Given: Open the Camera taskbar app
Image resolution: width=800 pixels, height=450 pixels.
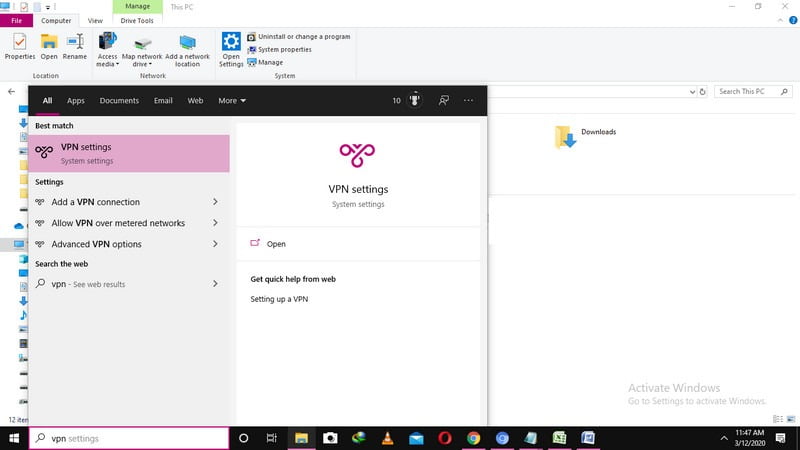Looking at the screenshot, I should 330,438.
